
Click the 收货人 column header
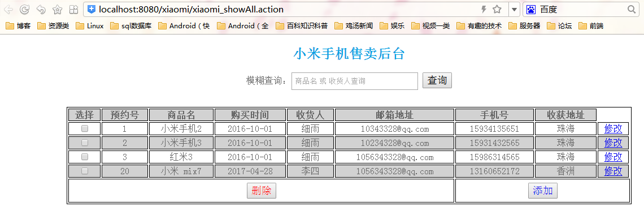click(x=310, y=115)
